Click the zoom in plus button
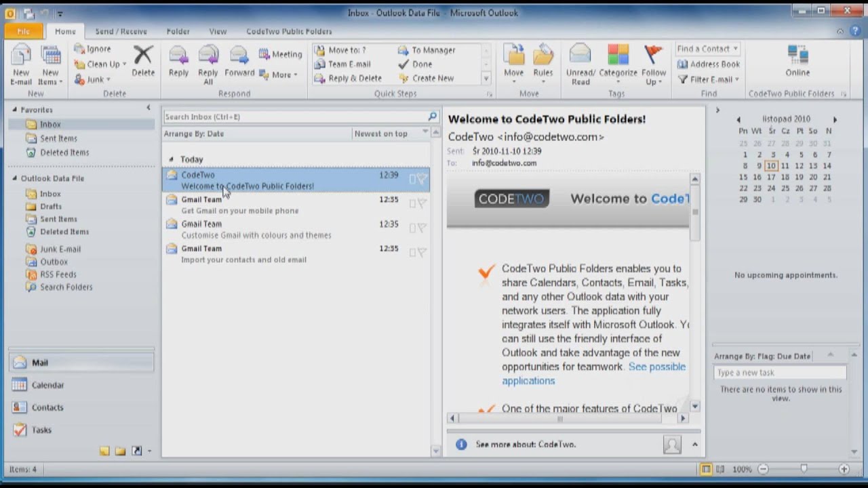Image resolution: width=868 pixels, height=488 pixels. click(844, 469)
